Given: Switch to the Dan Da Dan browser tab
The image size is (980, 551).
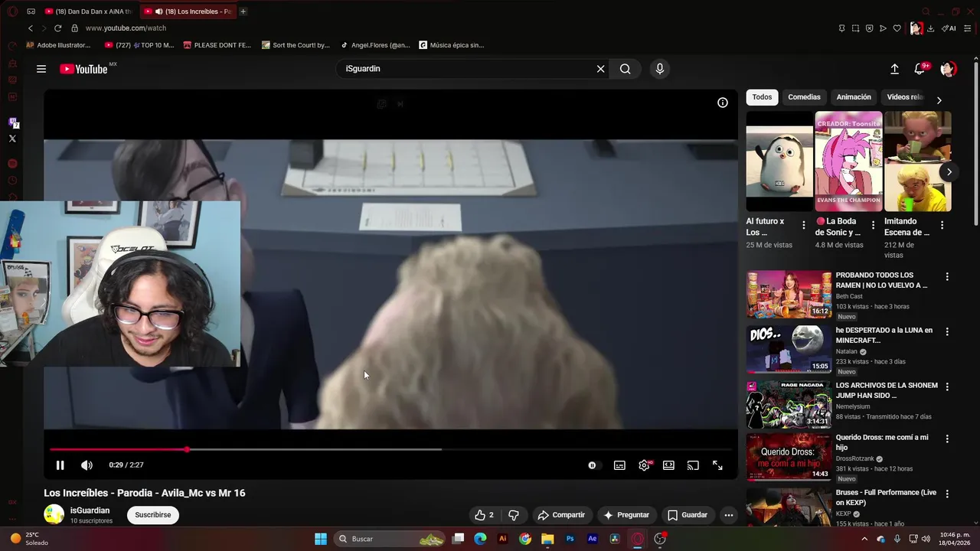Looking at the screenshot, I should [x=88, y=11].
